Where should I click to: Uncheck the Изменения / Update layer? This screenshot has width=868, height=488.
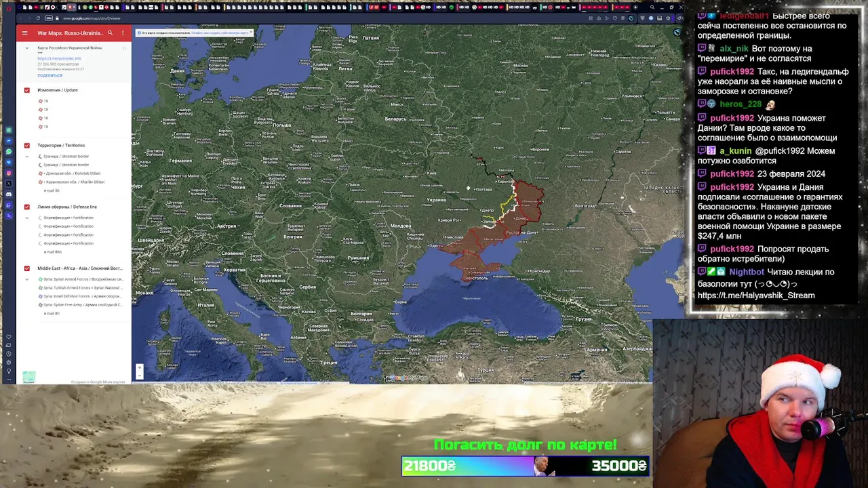pyautogui.click(x=27, y=90)
